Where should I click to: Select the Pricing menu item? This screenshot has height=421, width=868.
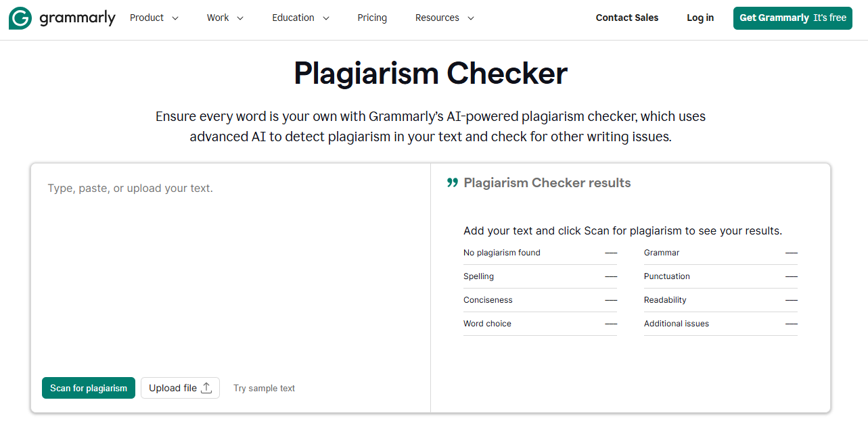pos(372,18)
